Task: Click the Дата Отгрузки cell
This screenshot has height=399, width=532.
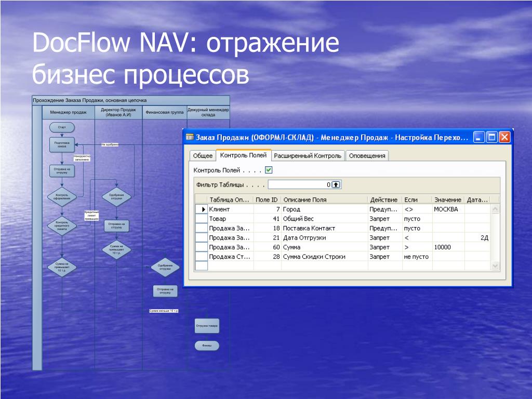Action: pyautogui.click(x=325, y=238)
